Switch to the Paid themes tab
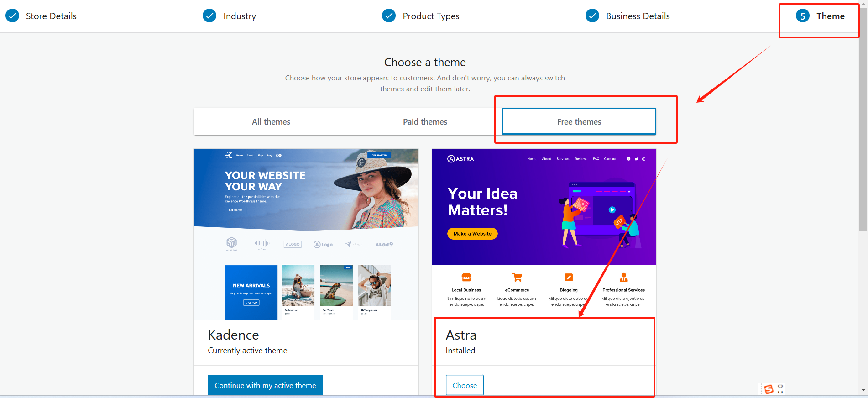Screen dimensions: 868x398 [x=425, y=121]
